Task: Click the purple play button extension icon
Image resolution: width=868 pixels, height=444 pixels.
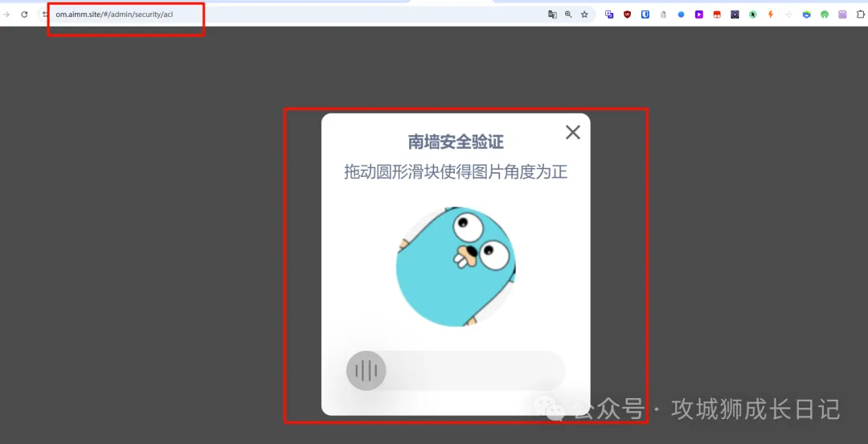Action: pos(699,14)
